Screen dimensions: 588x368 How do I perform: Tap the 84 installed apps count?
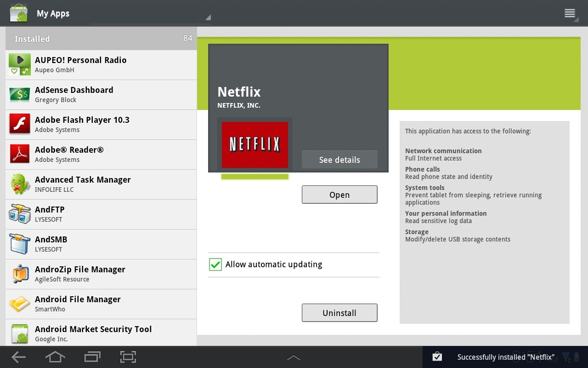click(188, 38)
